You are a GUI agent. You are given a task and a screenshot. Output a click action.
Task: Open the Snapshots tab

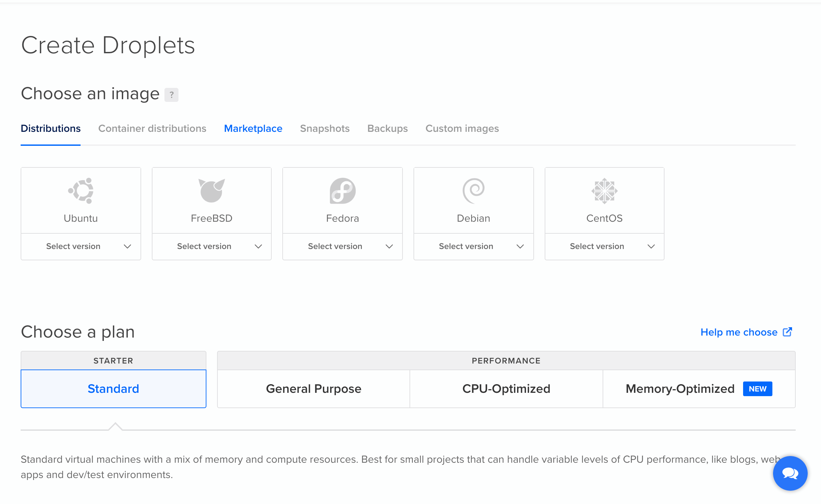[x=325, y=128]
